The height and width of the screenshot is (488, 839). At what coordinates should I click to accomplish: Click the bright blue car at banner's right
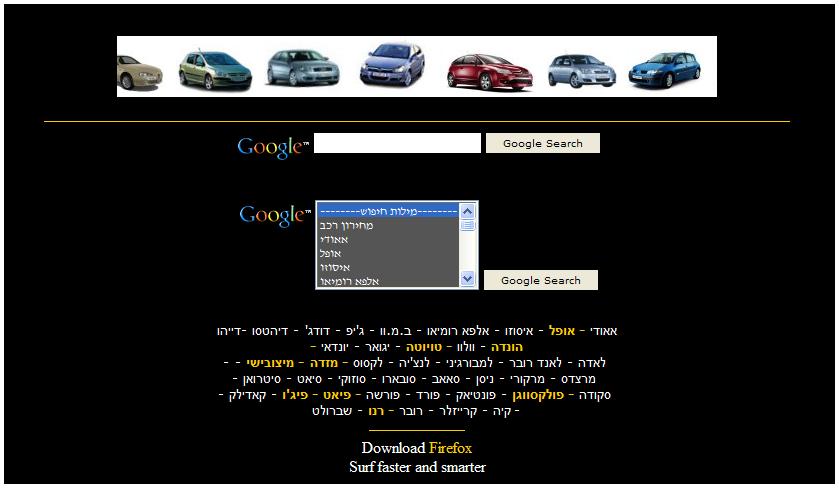click(x=664, y=67)
